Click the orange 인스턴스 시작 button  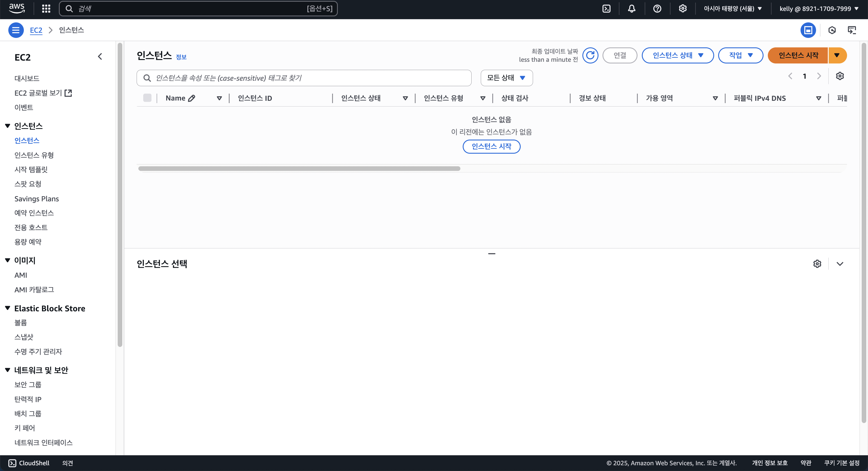coord(798,55)
